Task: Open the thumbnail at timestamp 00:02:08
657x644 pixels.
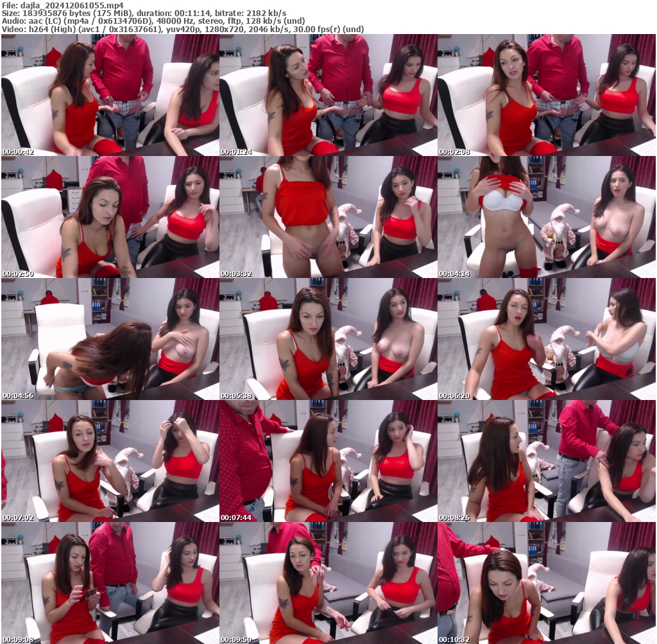Action: [x=546, y=94]
